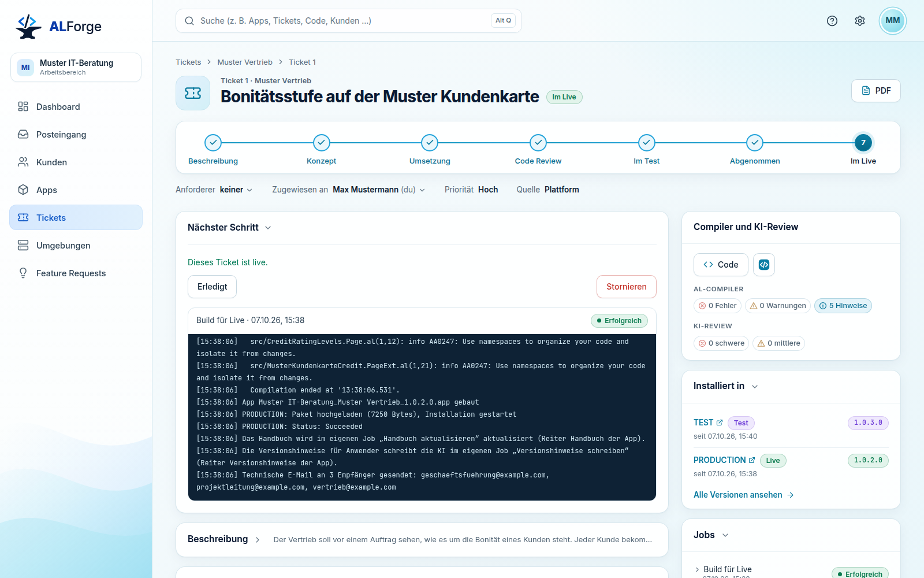Expand the Beschreibung section
Viewport: 924px width, 578px height.
tap(258, 540)
